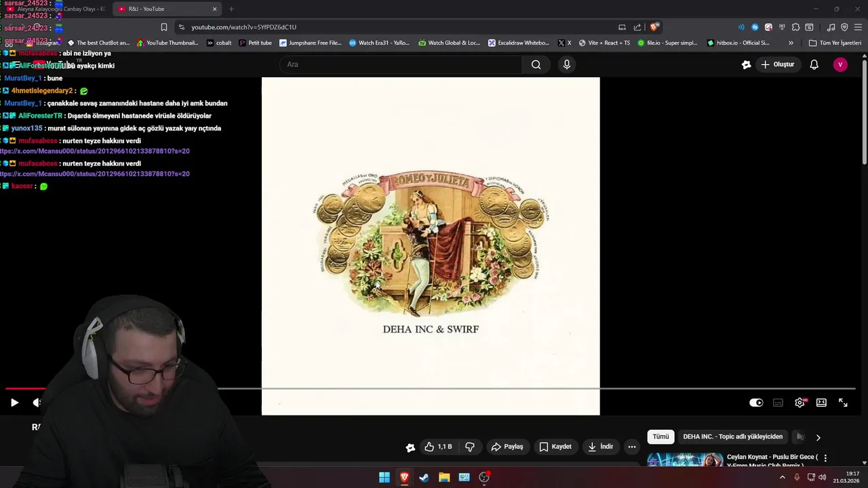Click the İndir download button
Screen dimensions: 868x488
[x=600, y=447]
